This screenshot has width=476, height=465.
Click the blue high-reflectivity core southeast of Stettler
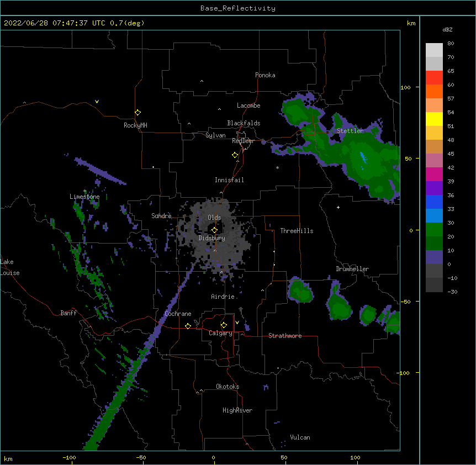363,158
